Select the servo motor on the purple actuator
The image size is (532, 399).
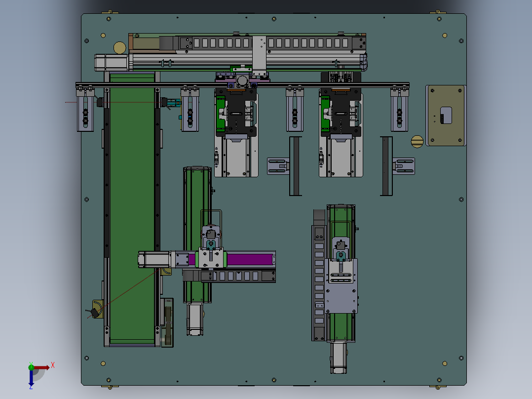click(154, 259)
